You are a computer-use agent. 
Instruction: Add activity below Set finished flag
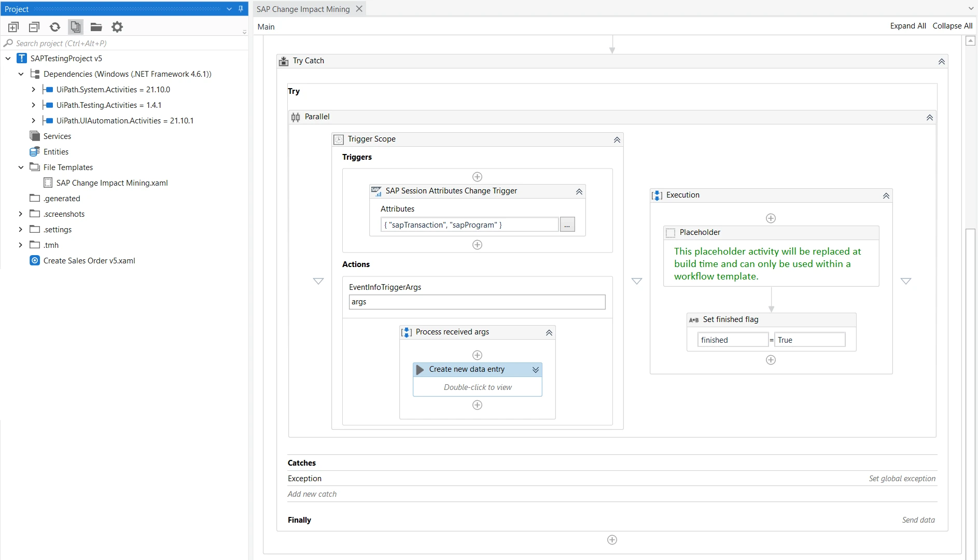[x=771, y=360]
